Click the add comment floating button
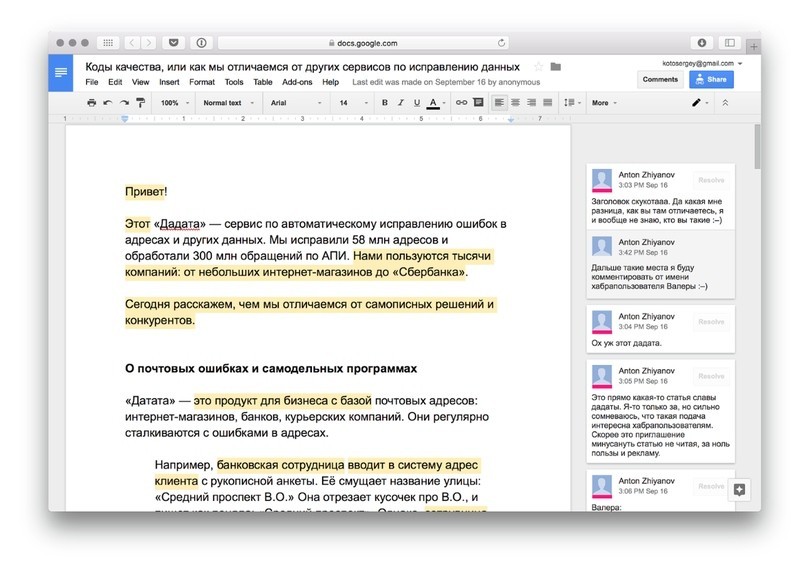Screen dimensions: 807x571 tap(739, 490)
